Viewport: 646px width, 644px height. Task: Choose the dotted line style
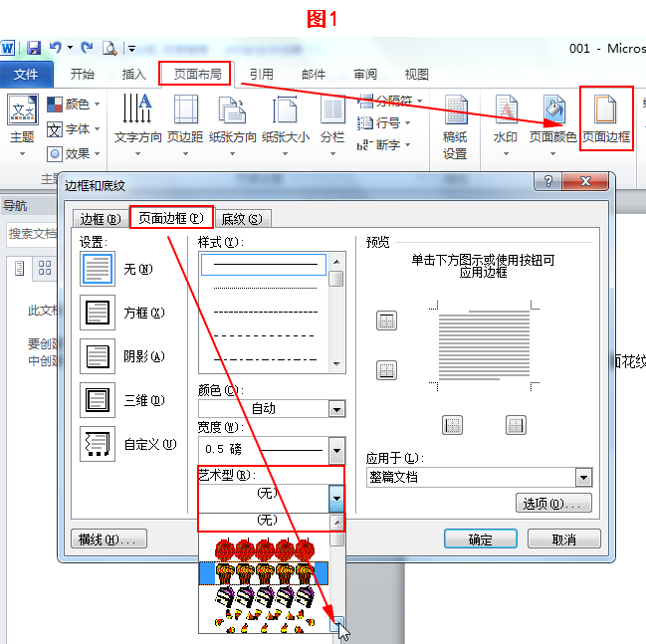tap(265, 288)
